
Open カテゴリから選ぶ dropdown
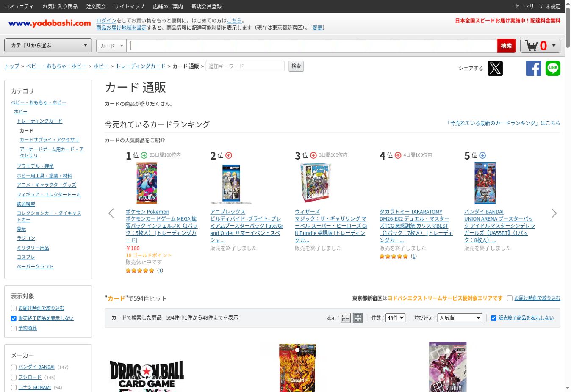coord(48,45)
